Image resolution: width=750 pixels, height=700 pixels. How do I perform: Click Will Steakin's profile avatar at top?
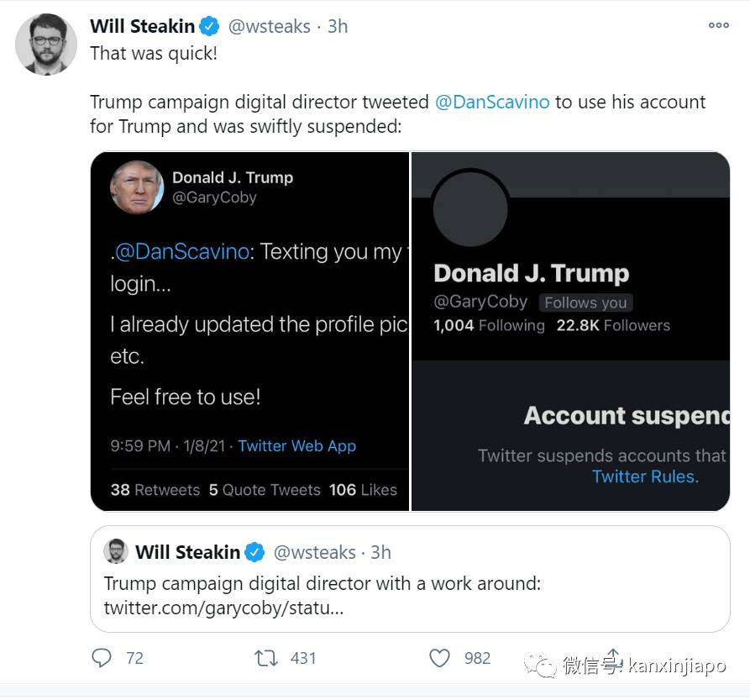(x=46, y=44)
